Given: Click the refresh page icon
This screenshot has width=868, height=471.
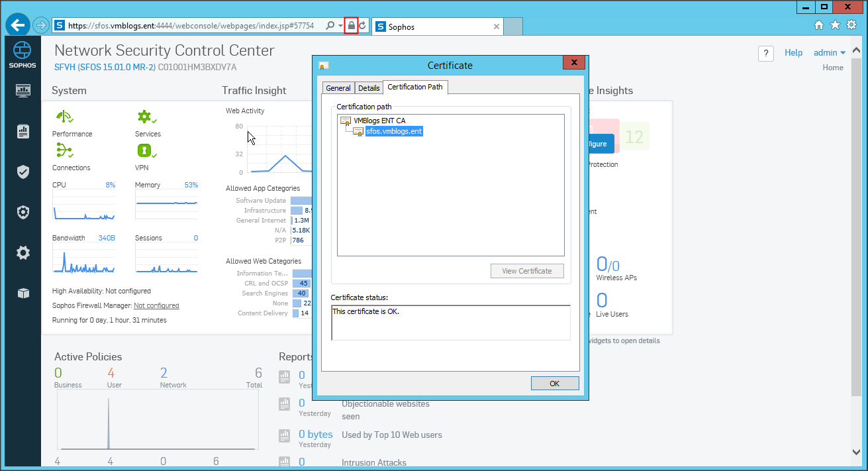Looking at the screenshot, I should 363,26.
